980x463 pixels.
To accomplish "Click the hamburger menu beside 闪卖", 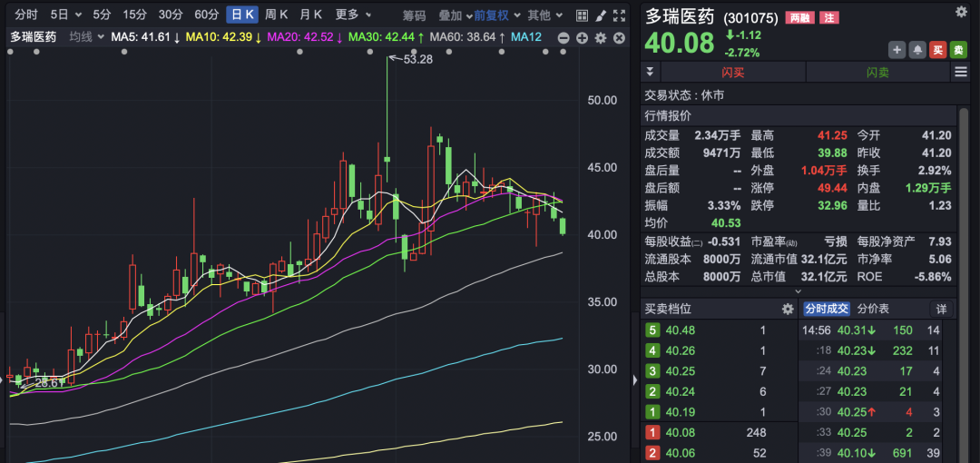I will tap(960, 73).
